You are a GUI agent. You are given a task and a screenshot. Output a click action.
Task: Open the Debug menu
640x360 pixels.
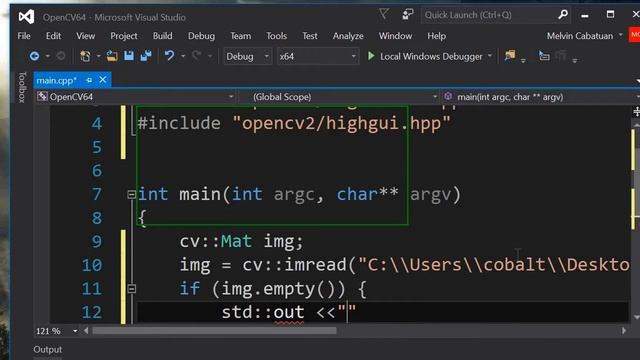(x=201, y=36)
